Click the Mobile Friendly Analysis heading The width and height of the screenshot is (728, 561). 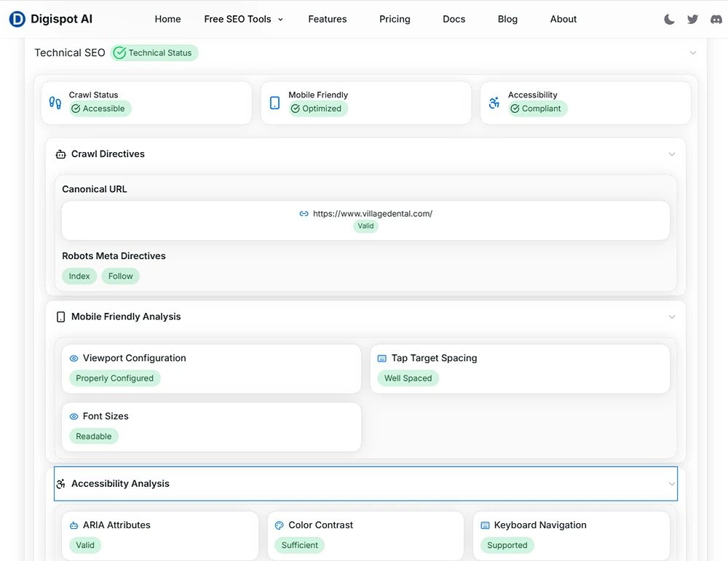(x=126, y=317)
